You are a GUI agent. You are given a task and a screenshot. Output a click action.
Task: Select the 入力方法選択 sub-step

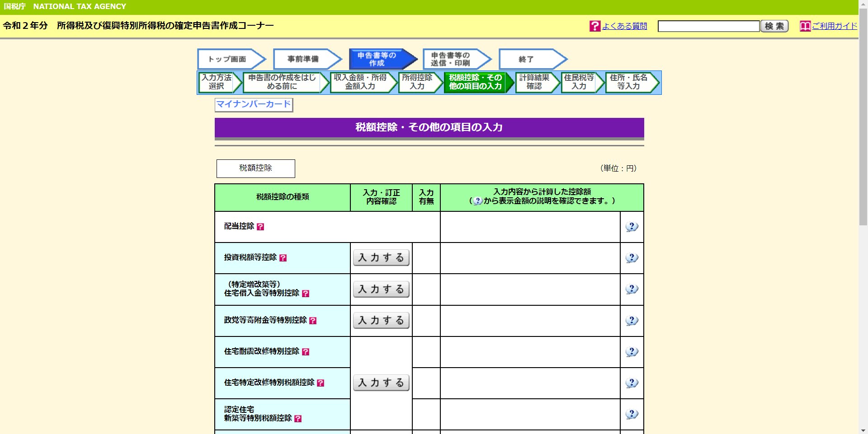point(219,82)
